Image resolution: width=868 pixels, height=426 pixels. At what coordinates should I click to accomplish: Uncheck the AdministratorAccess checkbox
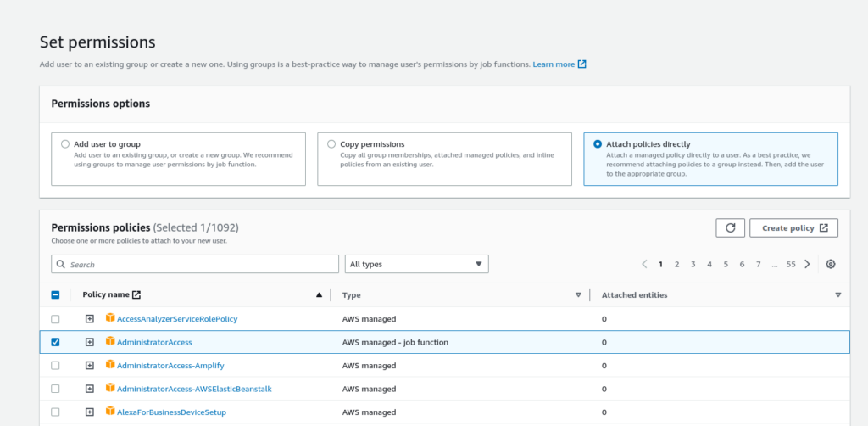[55, 342]
